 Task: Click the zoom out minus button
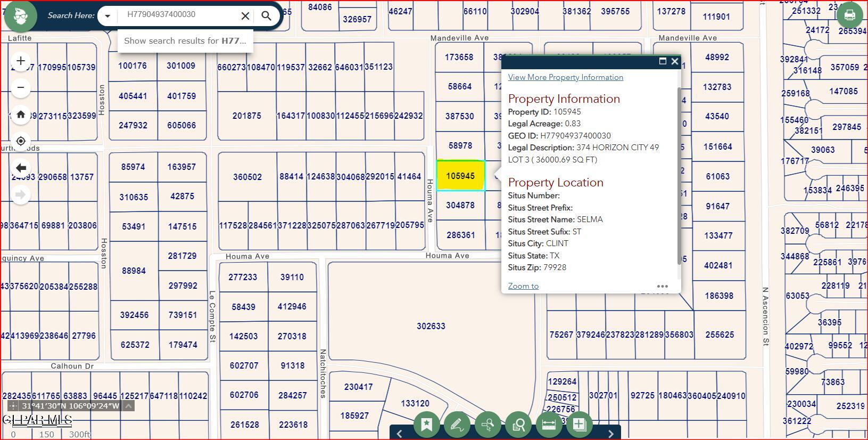point(21,87)
